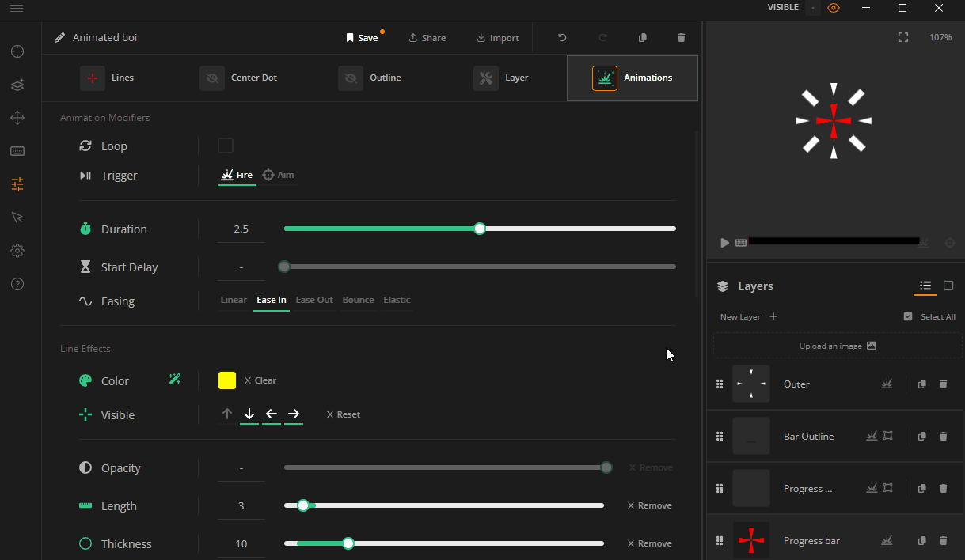Screen dimensions: 965x560
Task: Open the animation icon on the Bar Outline layer
Action: (872, 436)
